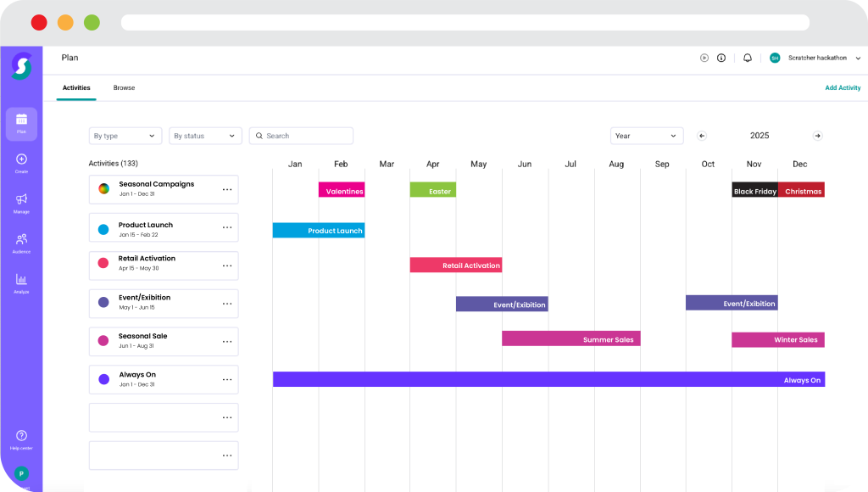The width and height of the screenshot is (868, 492).
Task: Click the multicolor Seasonal Campaigns swatch
Action: point(103,188)
